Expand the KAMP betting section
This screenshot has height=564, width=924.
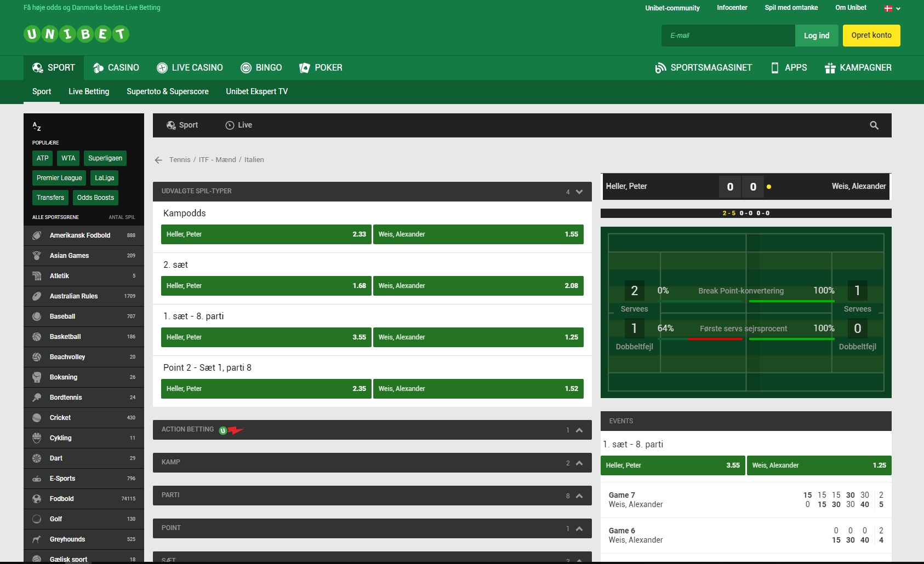point(579,463)
